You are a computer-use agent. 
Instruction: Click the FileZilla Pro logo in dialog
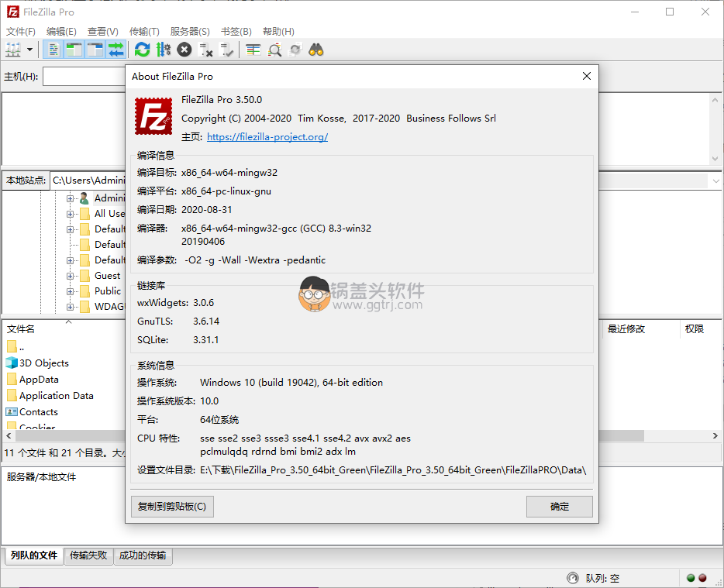(153, 116)
